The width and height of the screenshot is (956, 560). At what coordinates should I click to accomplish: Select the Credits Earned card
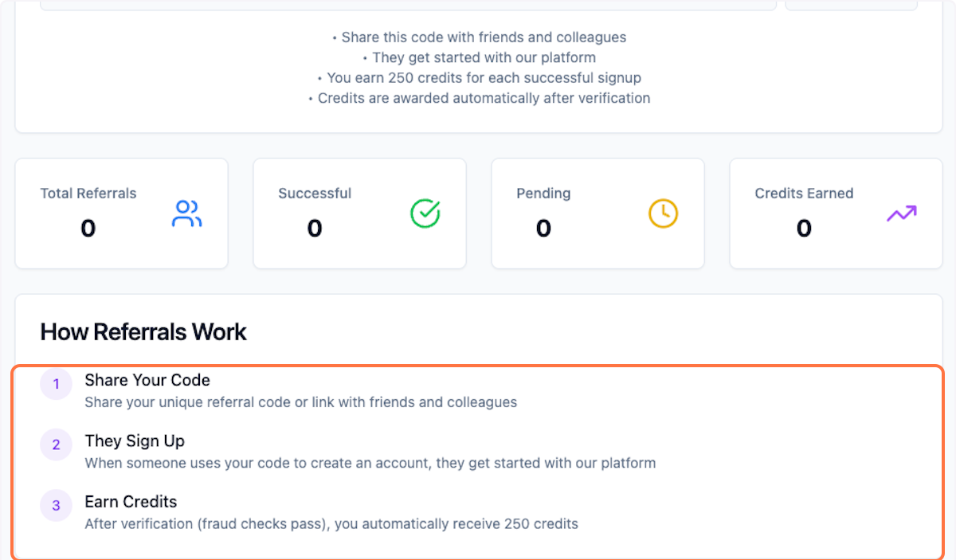point(835,213)
